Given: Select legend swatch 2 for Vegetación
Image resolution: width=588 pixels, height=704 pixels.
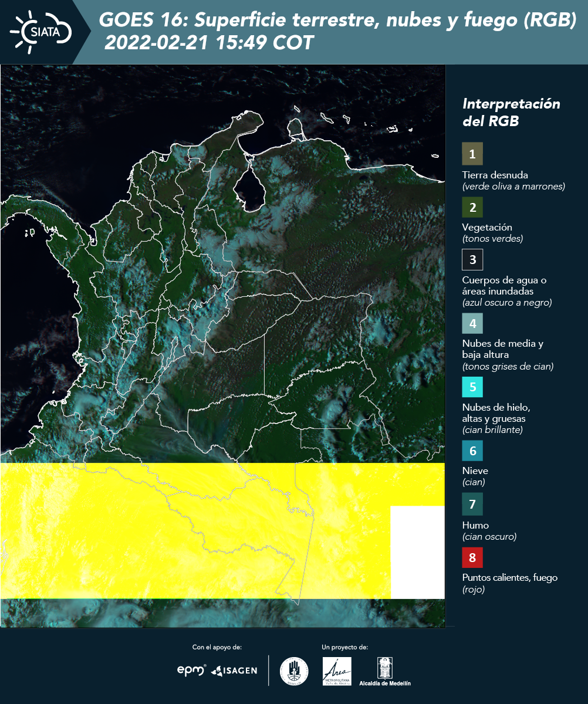Looking at the screenshot, I should pos(472,207).
